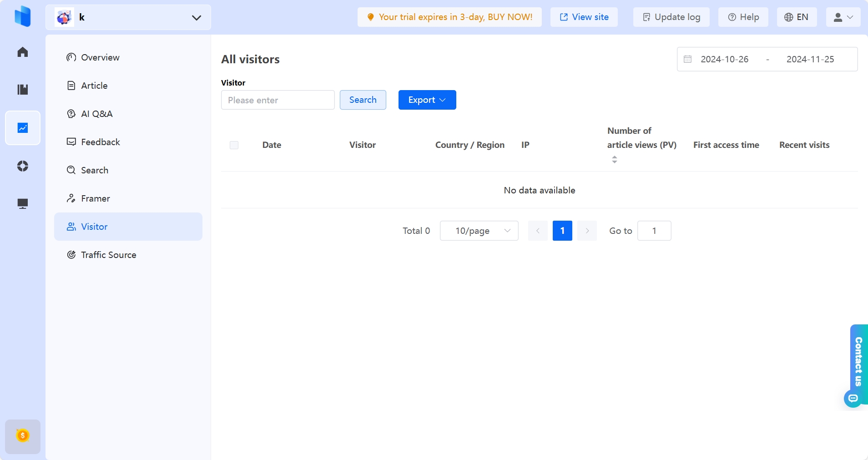
Task: Open the Feedback section in the sidebar
Action: pos(100,142)
